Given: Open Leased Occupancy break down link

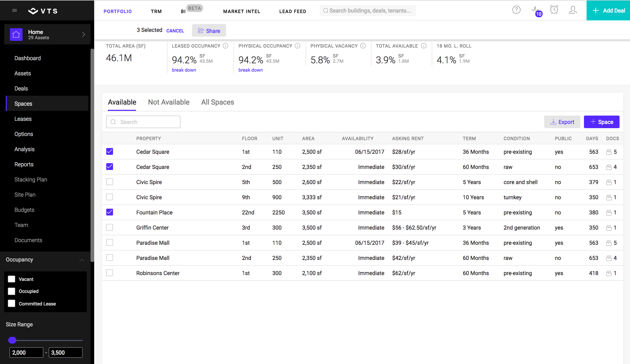Looking at the screenshot, I should 184,70.
